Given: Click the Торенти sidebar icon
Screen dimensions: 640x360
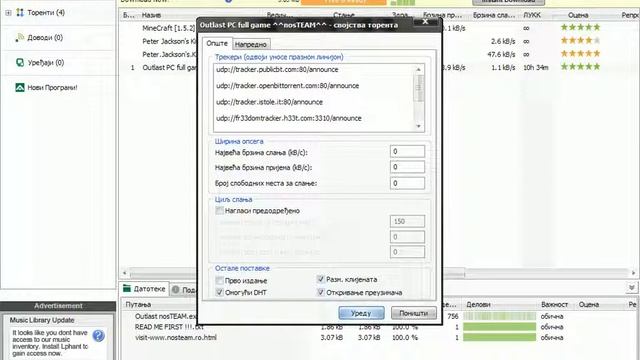Looking at the screenshot, I should [x=20, y=13].
